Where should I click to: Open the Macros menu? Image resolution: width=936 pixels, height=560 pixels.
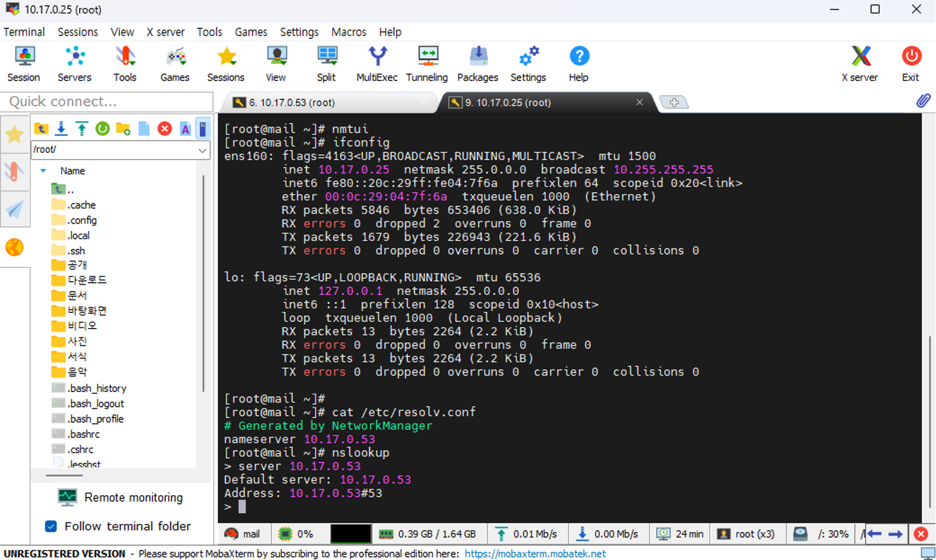349,32
